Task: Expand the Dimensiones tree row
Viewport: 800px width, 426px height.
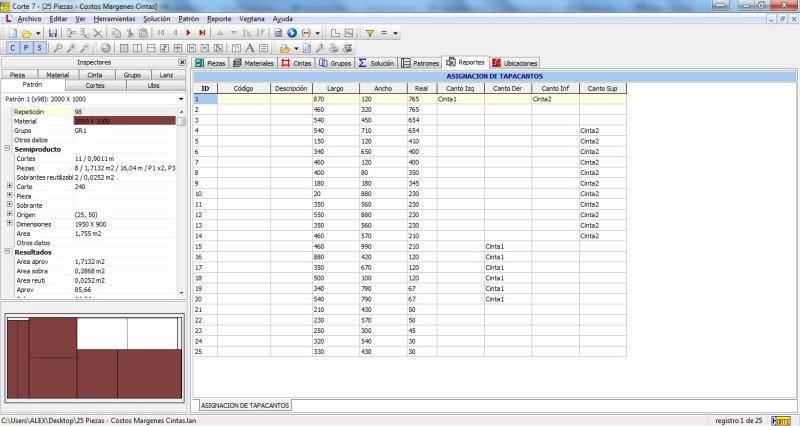Action: pos(9,223)
